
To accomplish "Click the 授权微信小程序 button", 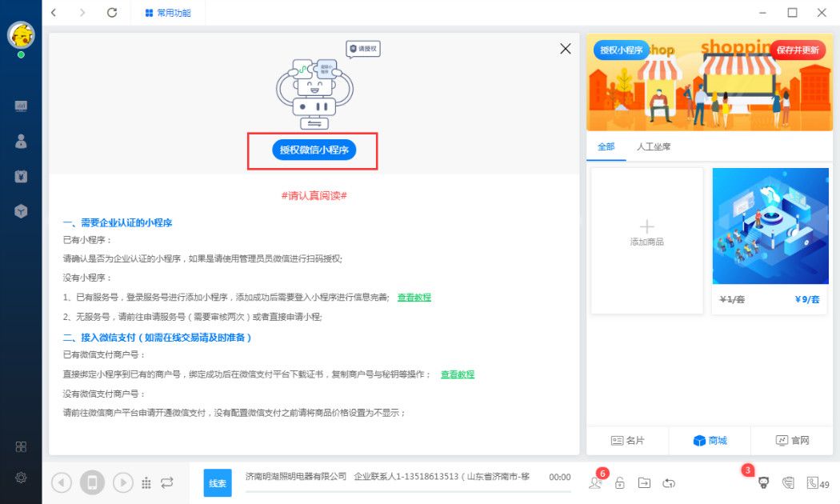I will [x=314, y=150].
